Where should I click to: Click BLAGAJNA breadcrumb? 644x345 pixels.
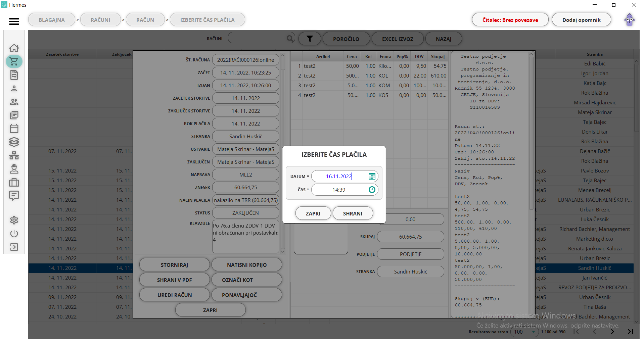52,20
